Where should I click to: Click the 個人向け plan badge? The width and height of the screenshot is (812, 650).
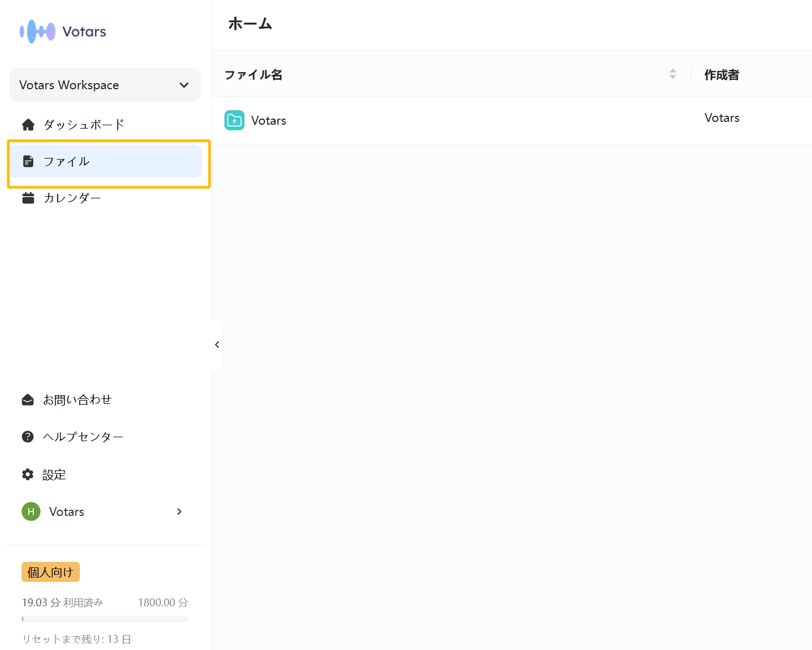(x=50, y=572)
